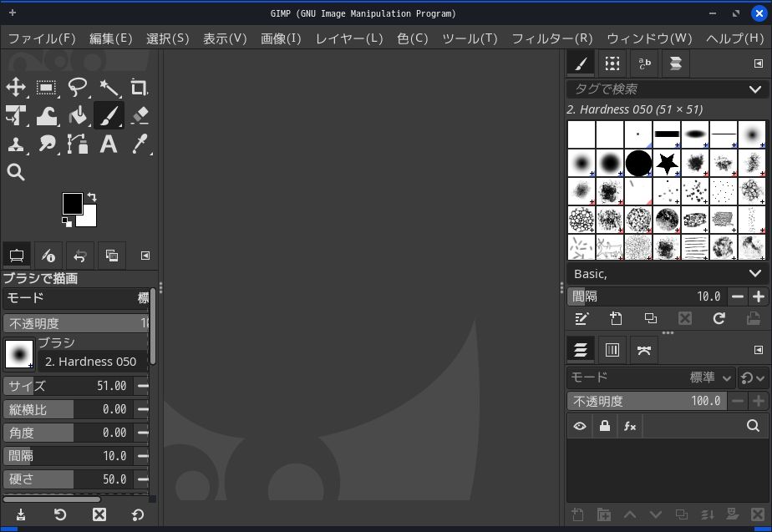772x532 pixels.
Task: Select the Crop tool
Action: 139,88
